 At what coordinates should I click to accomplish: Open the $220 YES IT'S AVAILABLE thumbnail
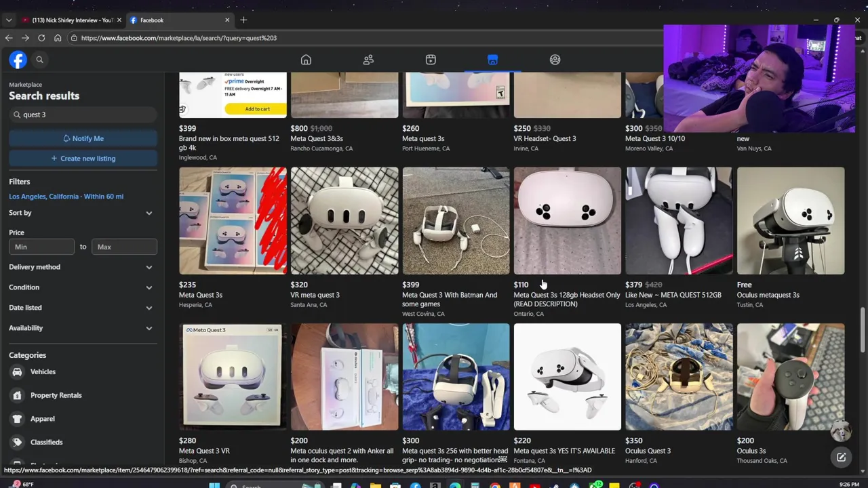pyautogui.click(x=568, y=377)
